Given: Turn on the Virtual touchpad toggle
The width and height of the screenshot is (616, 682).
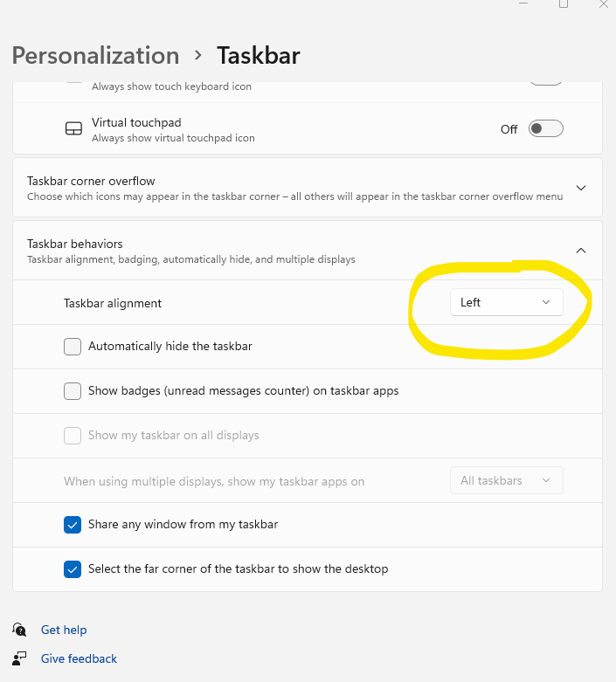Looking at the screenshot, I should [545, 129].
